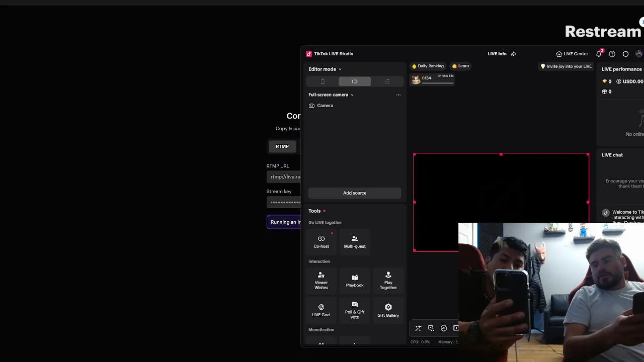This screenshot has width=644, height=362.
Task: Select dual-screen layout mode
Action: pos(387,81)
